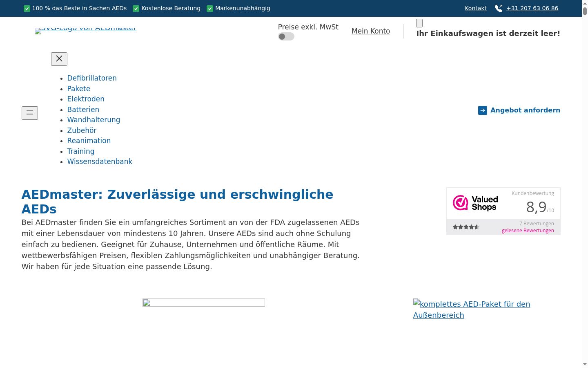Open the Defibrillatoren menu item

pos(92,78)
